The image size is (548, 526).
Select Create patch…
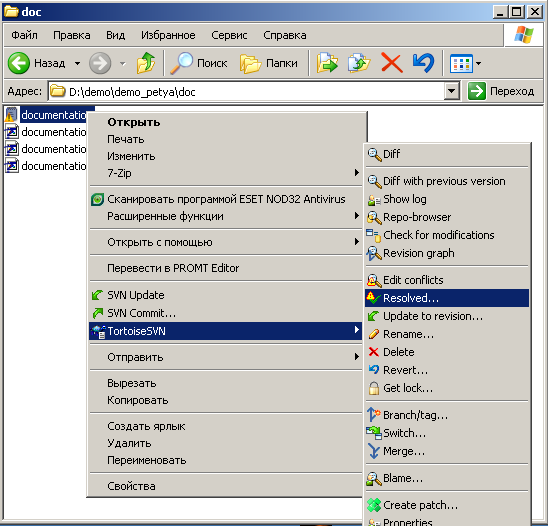coord(447,505)
